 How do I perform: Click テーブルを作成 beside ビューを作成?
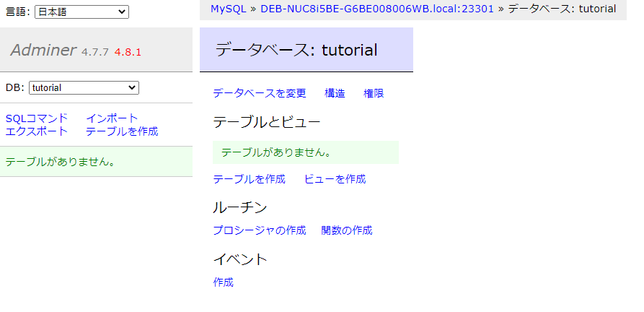coord(249,179)
